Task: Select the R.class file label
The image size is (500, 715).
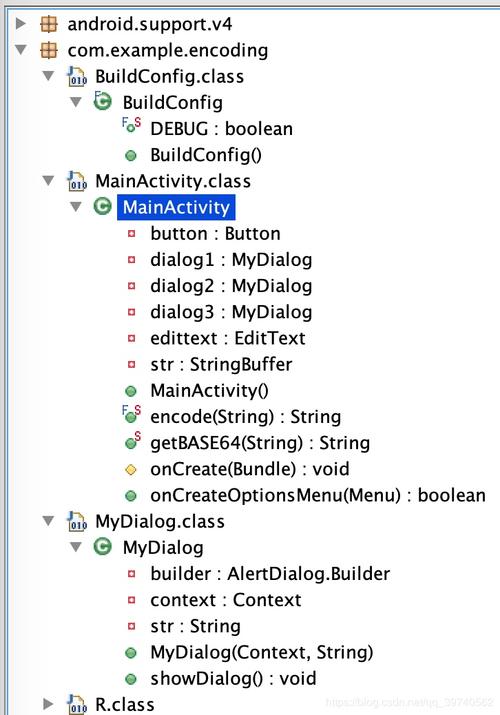Action: point(125,705)
